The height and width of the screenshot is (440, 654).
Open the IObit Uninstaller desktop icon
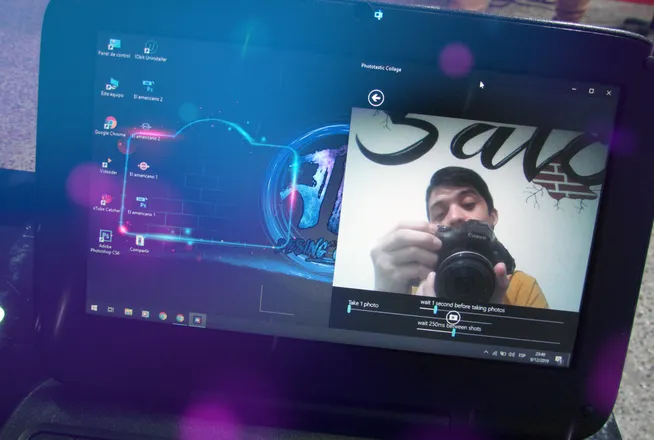[151, 51]
